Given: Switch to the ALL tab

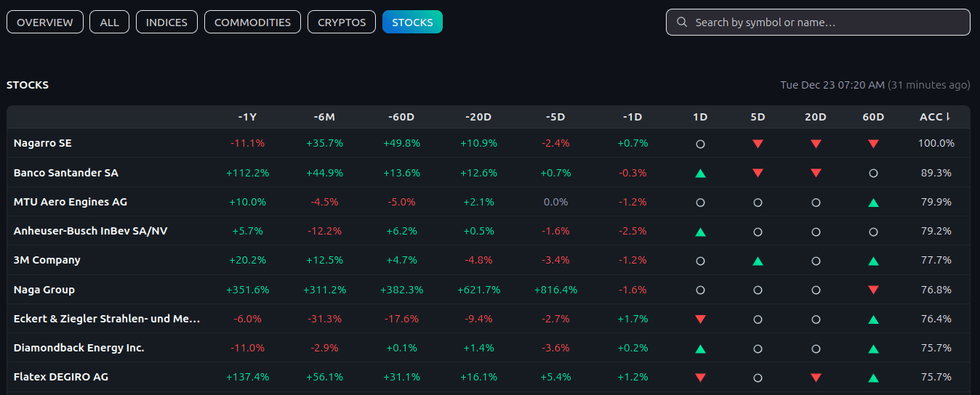Looking at the screenshot, I should [x=109, y=22].
